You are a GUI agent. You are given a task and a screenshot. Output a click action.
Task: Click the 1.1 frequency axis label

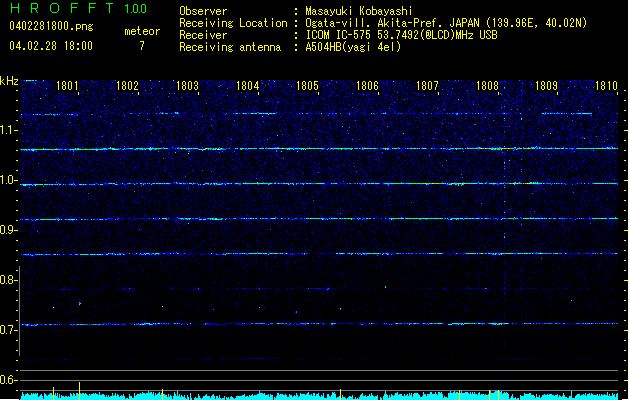coord(8,130)
